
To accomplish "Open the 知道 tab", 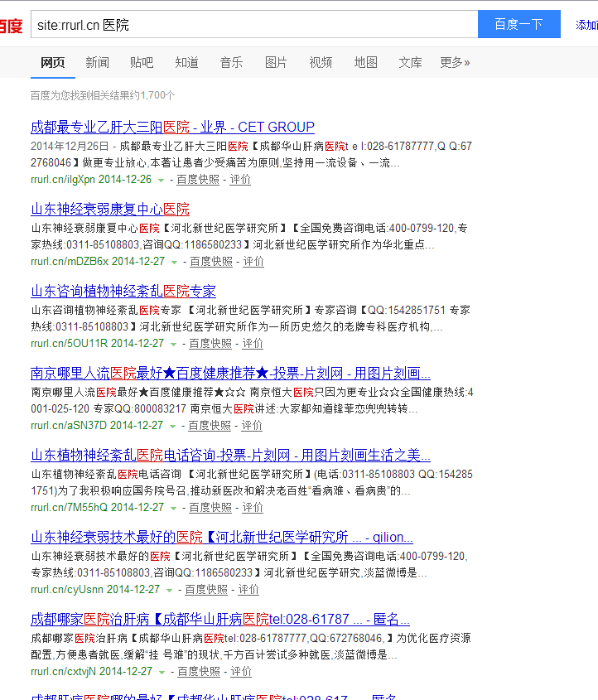I will tap(186, 62).
